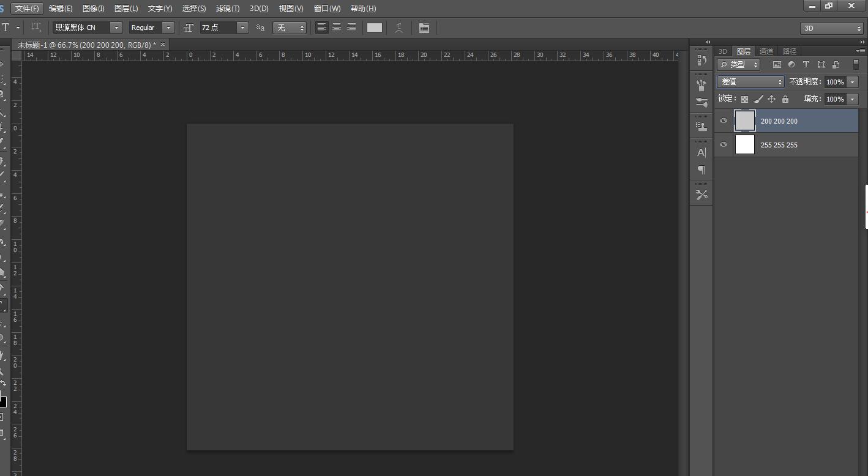This screenshot has height=476, width=868.
Task: Open the Paragraph panel icon in dock
Action: point(702,169)
